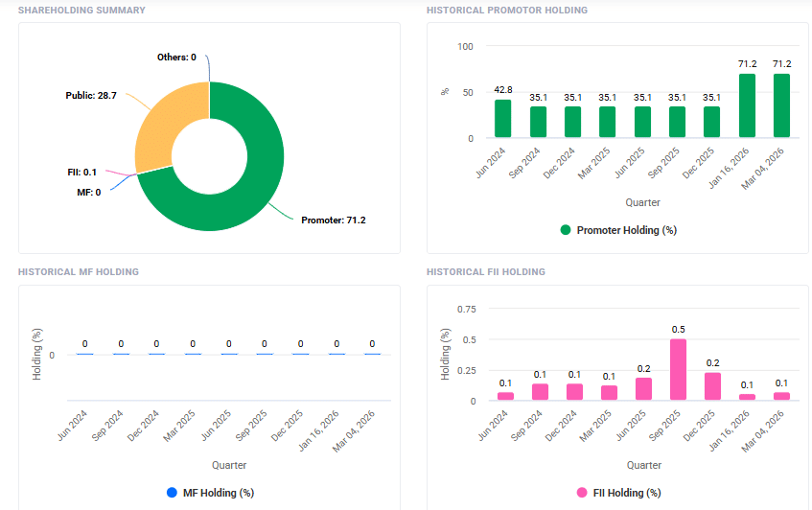The image size is (812, 510).
Task: Click the Jun 2024 promoter bar showing 42.8
Action: coord(503,119)
